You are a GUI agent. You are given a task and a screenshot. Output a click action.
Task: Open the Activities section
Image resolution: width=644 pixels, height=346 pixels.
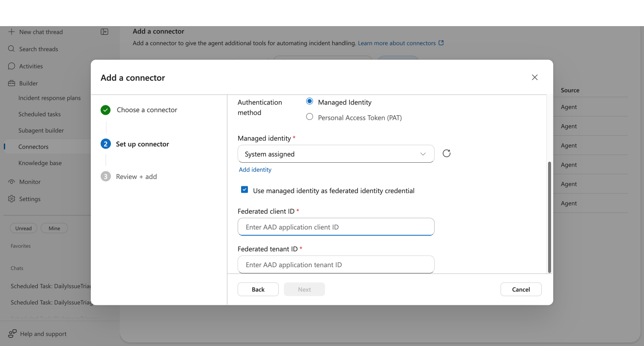click(31, 66)
